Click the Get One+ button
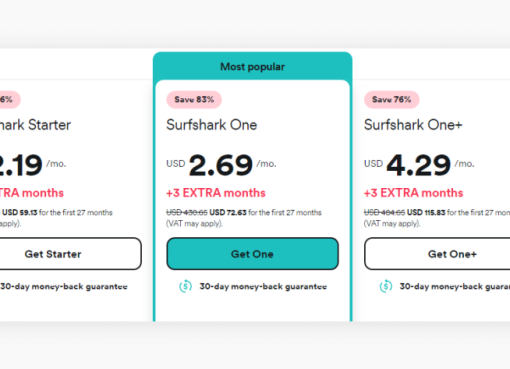510x369 pixels. coord(437,254)
